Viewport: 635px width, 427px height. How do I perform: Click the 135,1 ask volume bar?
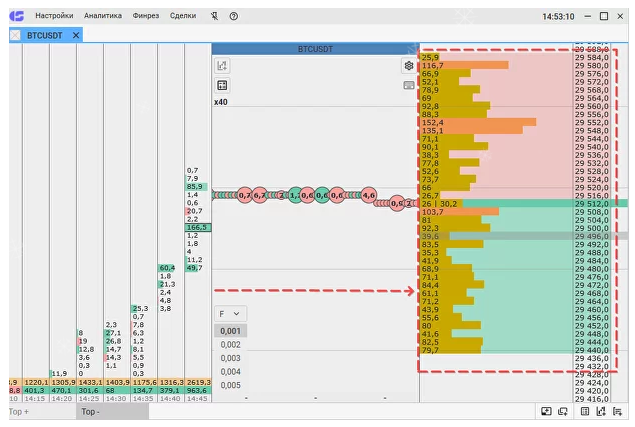(x=471, y=130)
